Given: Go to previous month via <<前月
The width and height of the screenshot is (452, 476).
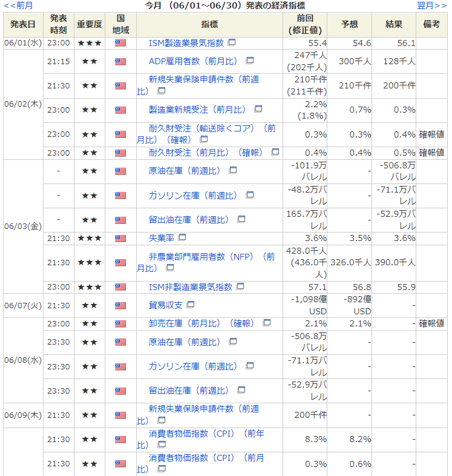Looking at the screenshot, I should (x=18, y=5).
